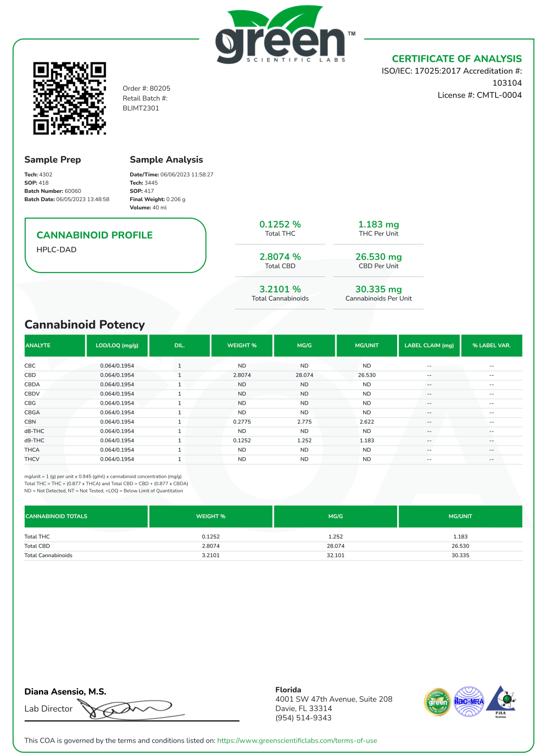Click the QR code image

70,99
